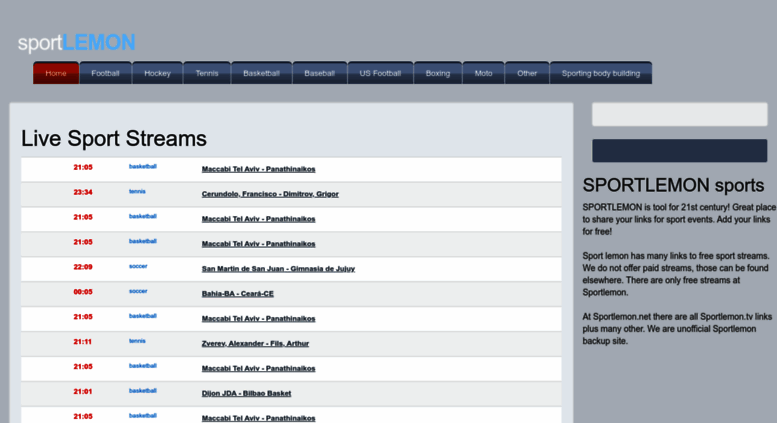Select the Other tab
Screen dimensions: 777x423
tap(527, 73)
